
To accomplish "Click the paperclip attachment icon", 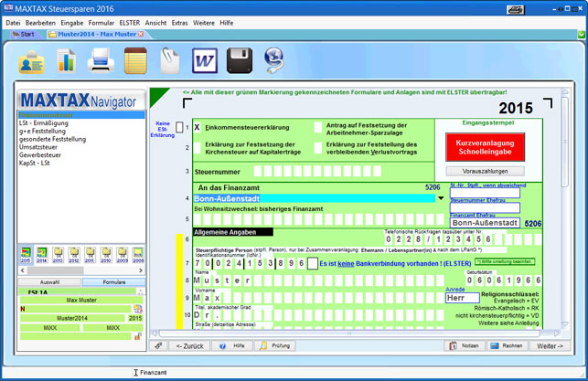I will pos(168,60).
